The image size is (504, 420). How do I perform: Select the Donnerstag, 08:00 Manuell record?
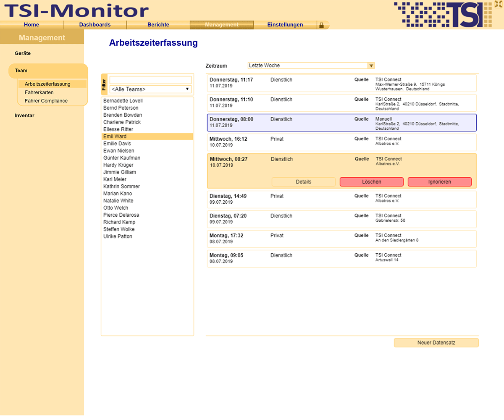tap(342, 123)
